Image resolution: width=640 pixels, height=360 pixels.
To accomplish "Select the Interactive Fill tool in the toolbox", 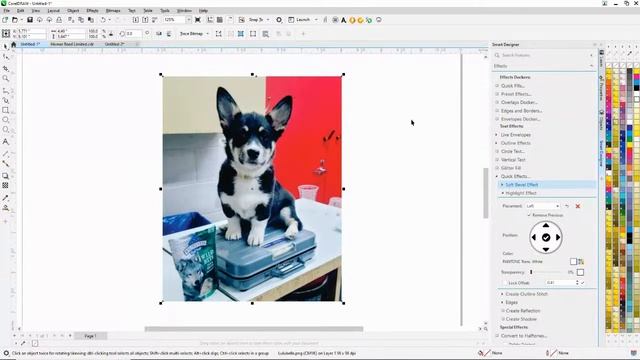I will pos(5,208).
